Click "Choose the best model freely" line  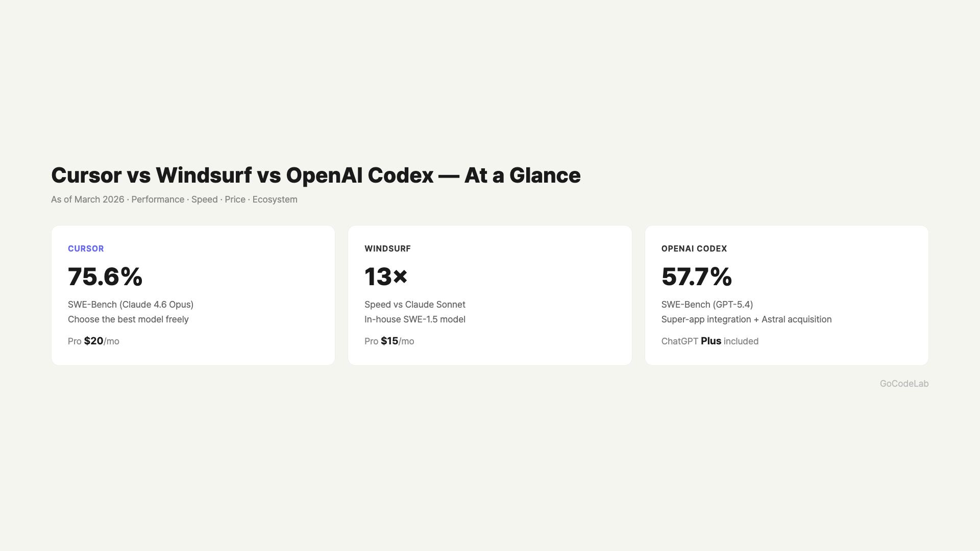(128, 319)
